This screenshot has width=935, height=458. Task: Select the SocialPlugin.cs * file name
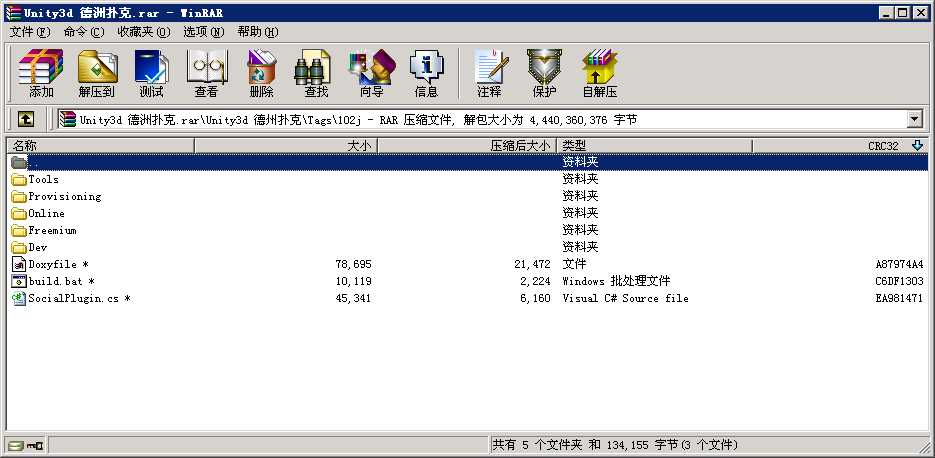click(80, 298)
